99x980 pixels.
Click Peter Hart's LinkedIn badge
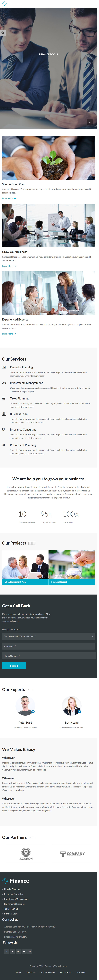33,711
